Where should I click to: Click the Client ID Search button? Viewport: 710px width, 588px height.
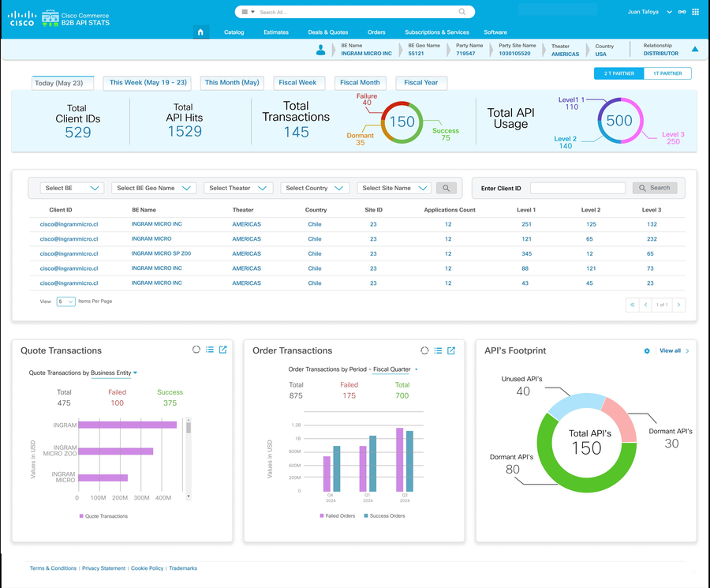click(655, 188)
